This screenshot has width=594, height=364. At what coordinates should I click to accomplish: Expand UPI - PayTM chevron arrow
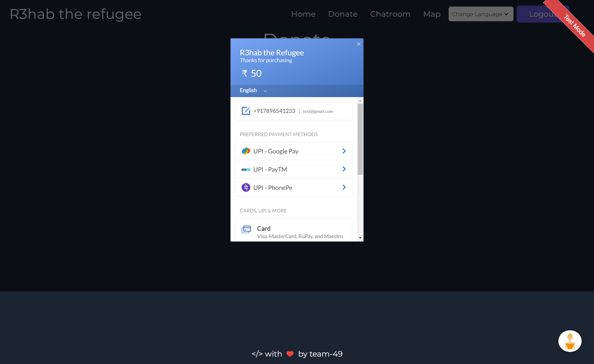pos(344,169)
